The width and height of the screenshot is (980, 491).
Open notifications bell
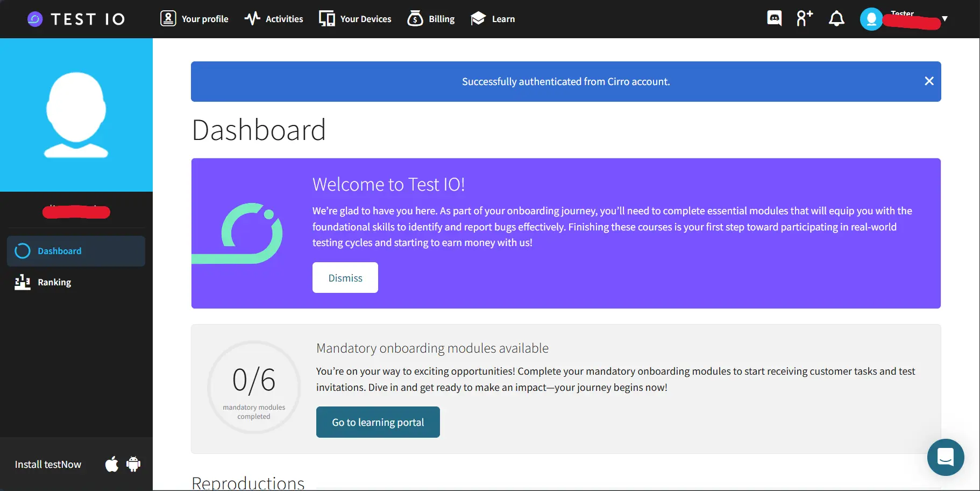tap(836, 19)
